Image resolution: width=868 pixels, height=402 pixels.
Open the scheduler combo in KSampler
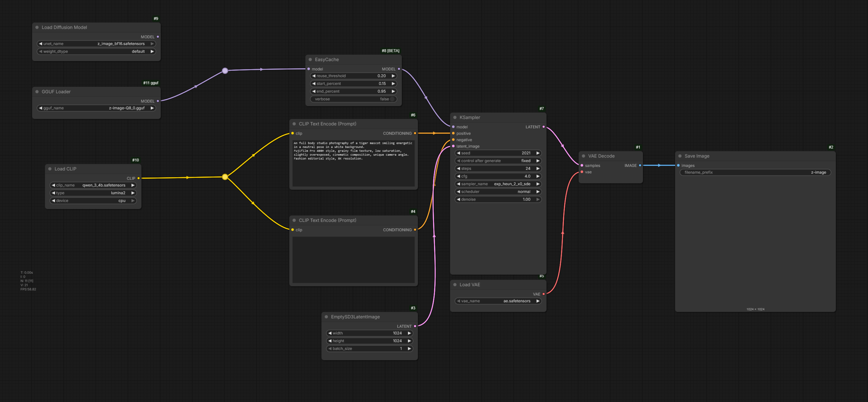(x=498, y=192)
